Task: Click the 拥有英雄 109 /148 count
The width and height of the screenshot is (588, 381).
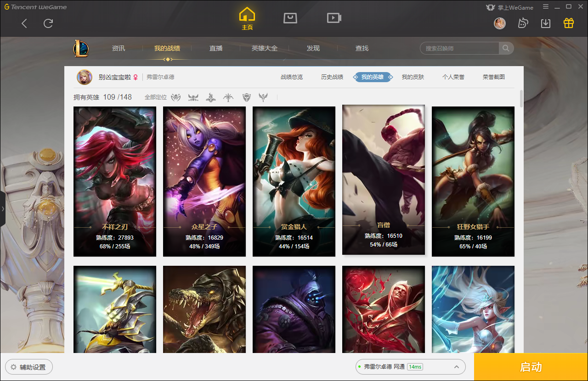Action: (102, 97)
